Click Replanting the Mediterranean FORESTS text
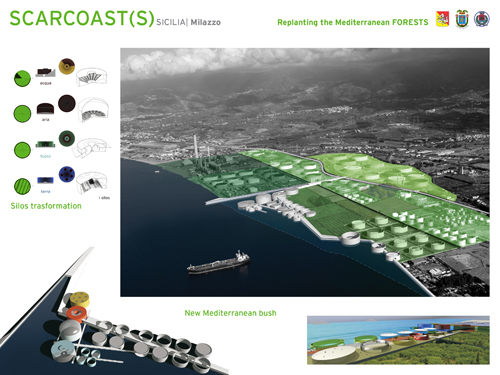This screenshot has height=375, width=500. [x=353, y=22]
